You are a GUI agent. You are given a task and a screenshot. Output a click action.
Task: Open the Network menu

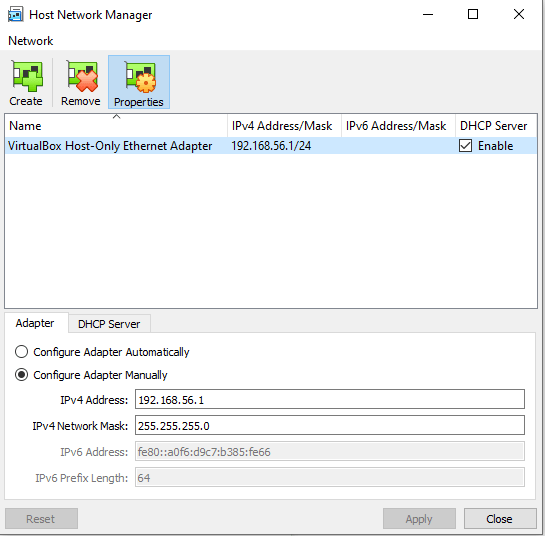pos(31,41)
